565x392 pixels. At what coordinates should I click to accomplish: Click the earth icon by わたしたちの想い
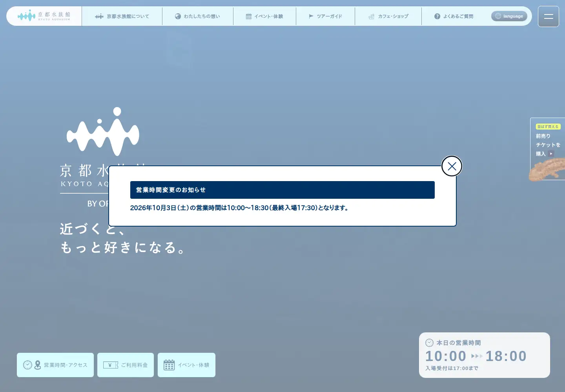(x=178, y=16)
